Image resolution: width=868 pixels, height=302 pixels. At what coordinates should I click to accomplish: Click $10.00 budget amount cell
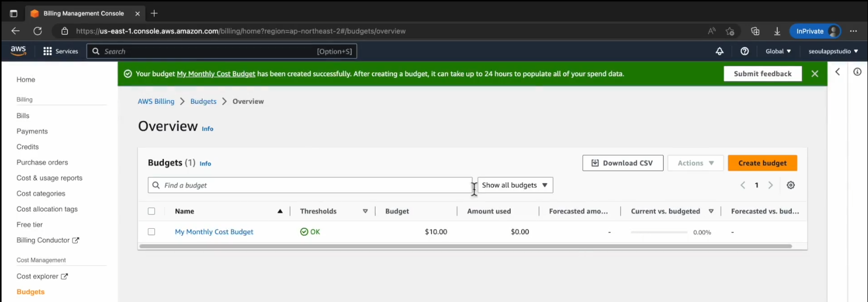pos(436,232)
